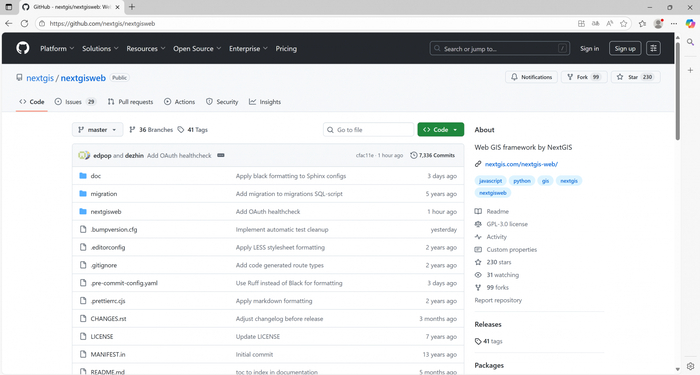This screenshot has width=700, height=375.
Task: Open nextgis.com/nextgis-web/ link
Action: click(x=521, y=164)
